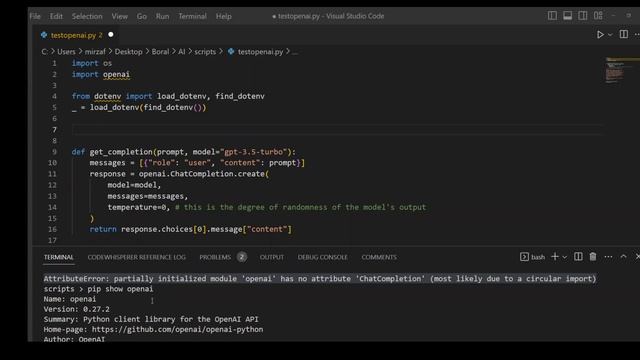Click the get_completion function name
Screen dimensions: 640x360
(x=121, y=152)
